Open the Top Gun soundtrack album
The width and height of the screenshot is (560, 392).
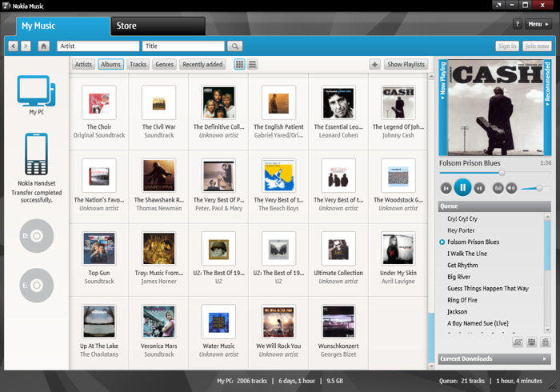coord(99,249)
